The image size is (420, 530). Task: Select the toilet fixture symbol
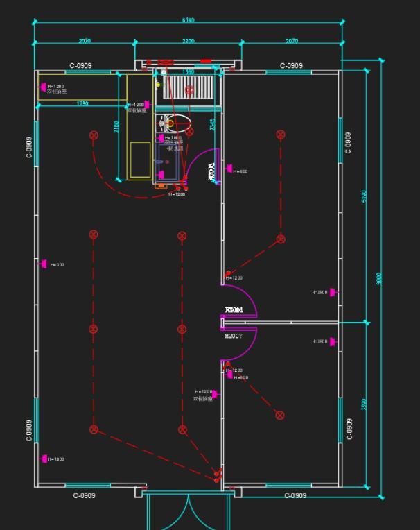(174, 123)
